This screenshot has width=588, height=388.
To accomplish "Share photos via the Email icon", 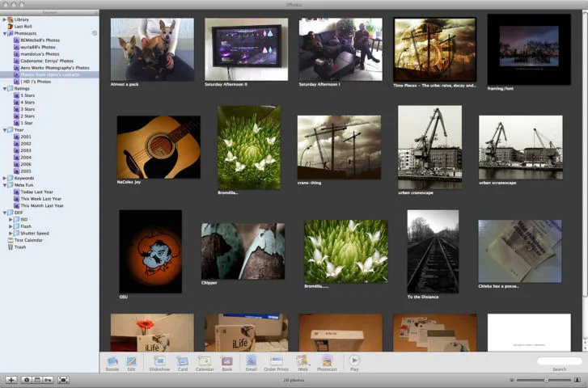I will click(252, 361).
